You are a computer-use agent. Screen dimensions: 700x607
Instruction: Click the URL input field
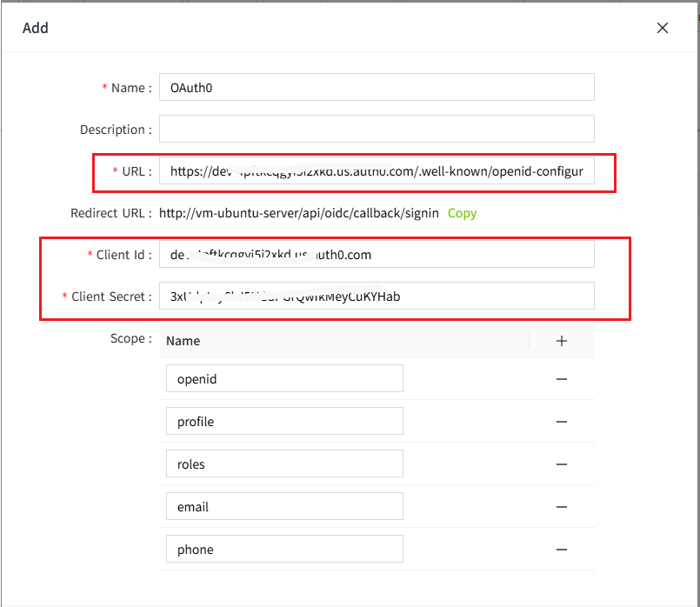click(377, 171)
